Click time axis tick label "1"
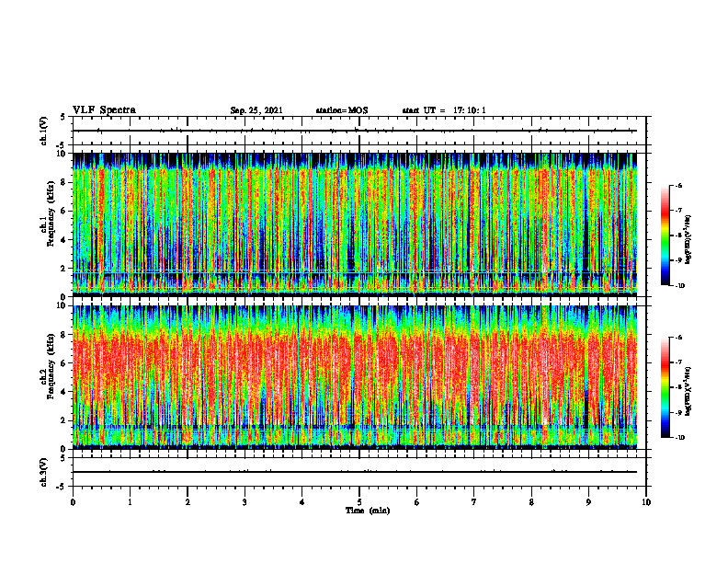The image size is (728, 563). click(x=130, y=502)
